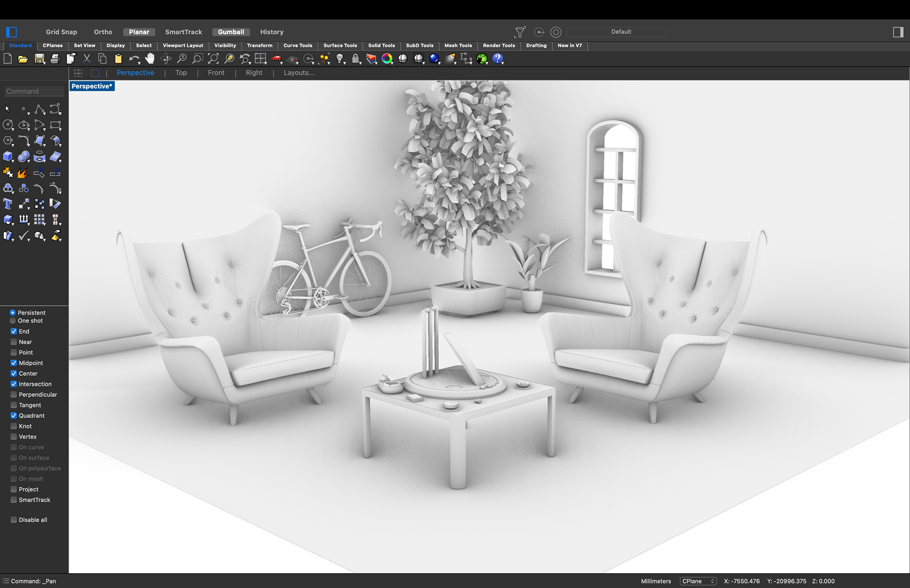Click the Lock padlock icon
The image size is (910, 588).
(355, 59)
